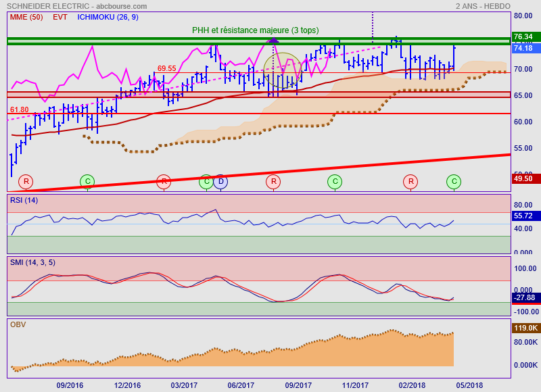
Task: Click the blue D dividend event marker
Action: [x=220, y=181]
